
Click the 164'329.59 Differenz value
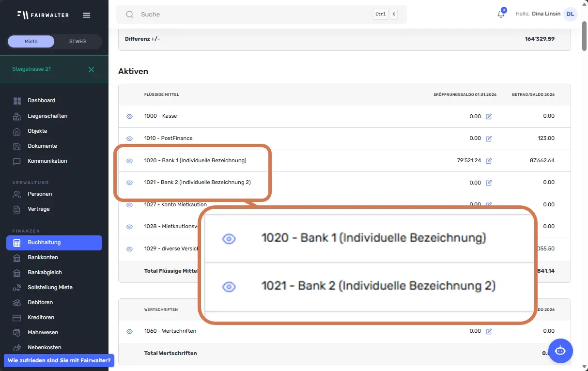click(540, 39)
